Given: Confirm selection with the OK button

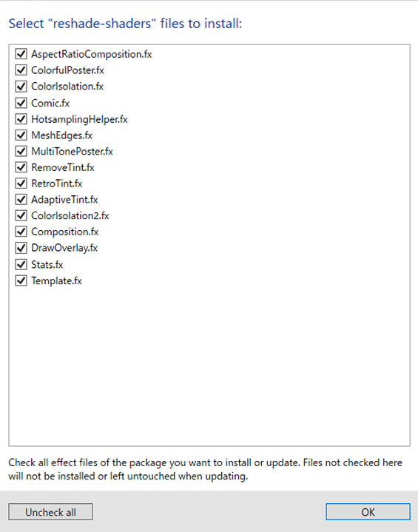Looking at the screenshot, I should tap(368, 511).
